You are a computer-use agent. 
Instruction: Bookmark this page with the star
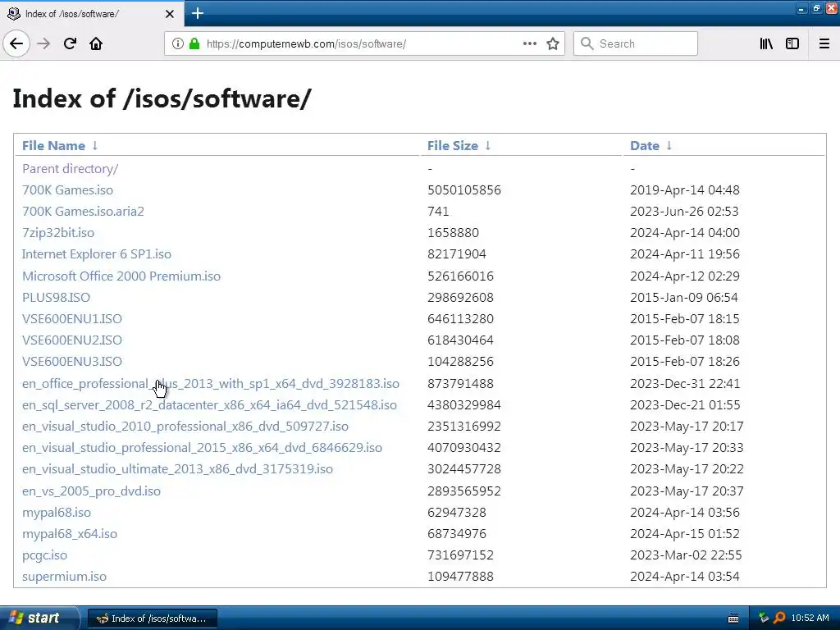tap(553, 43)
